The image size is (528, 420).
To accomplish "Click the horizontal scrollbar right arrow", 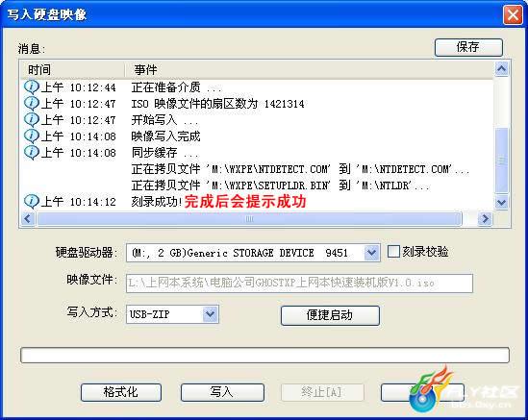I will pyautogui.click(x=485, y=219).
